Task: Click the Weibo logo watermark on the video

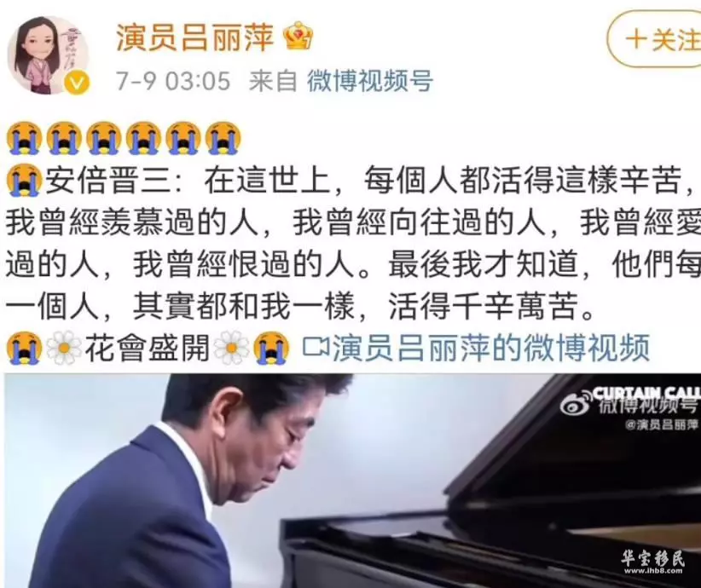Action: click(576, 406)
